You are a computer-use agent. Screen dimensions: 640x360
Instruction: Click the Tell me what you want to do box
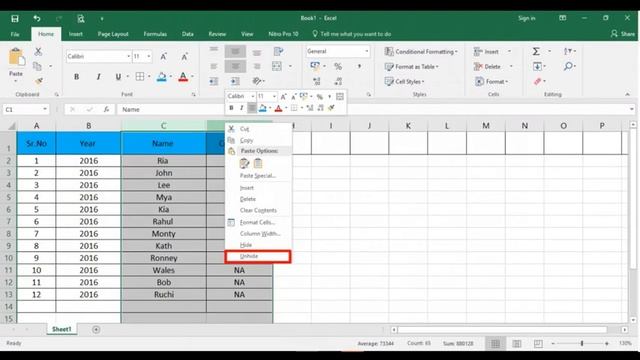[352, 34]
